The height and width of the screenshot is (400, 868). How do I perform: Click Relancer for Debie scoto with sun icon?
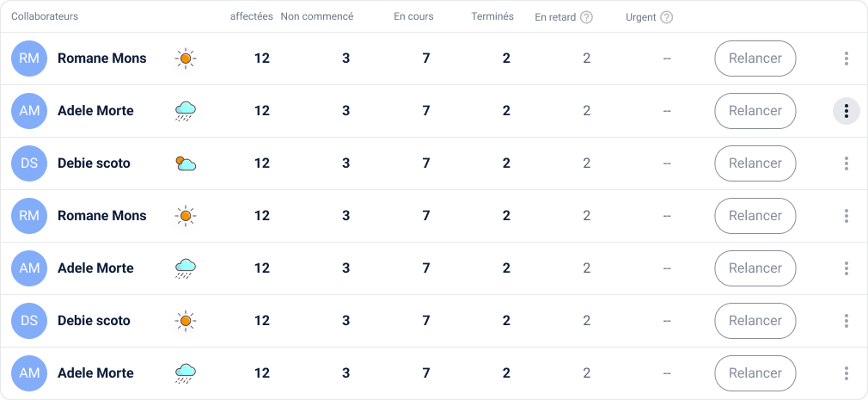(x=755, y=321)
